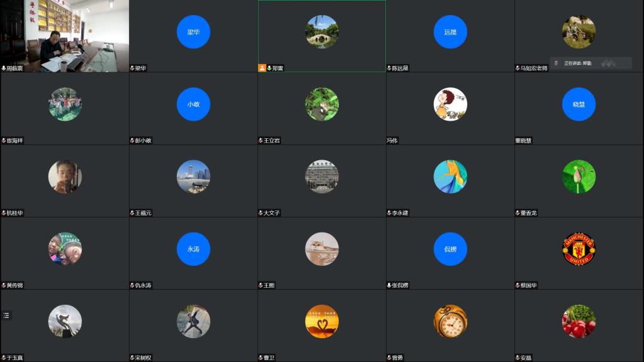Click the stone bridge avatar of 郑雷
644x362 pixels.
click(322, 32)
